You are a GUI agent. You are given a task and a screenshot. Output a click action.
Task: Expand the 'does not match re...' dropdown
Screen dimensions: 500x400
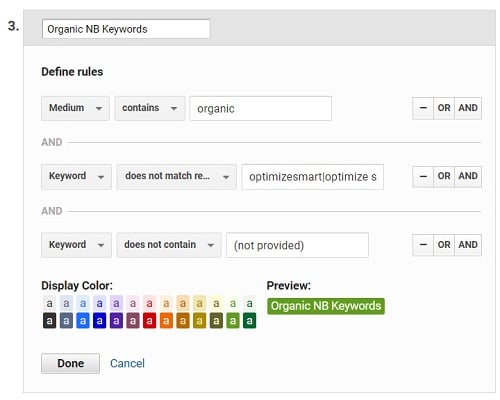click(x=176, y=176)
